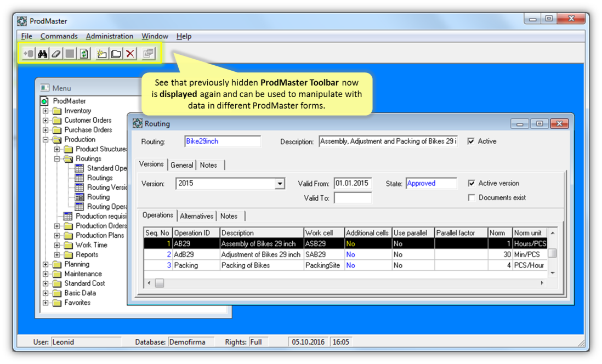The height and width of the screenshot is (364, 602).
Task: Select the PackingSite work cell entry
Action: coord(324,265)
